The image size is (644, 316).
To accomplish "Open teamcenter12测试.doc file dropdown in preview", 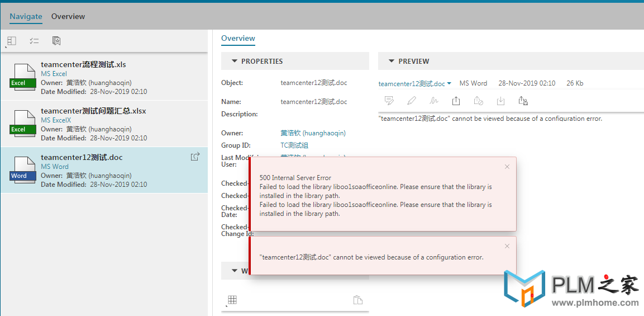I will (x=415, y=83).
